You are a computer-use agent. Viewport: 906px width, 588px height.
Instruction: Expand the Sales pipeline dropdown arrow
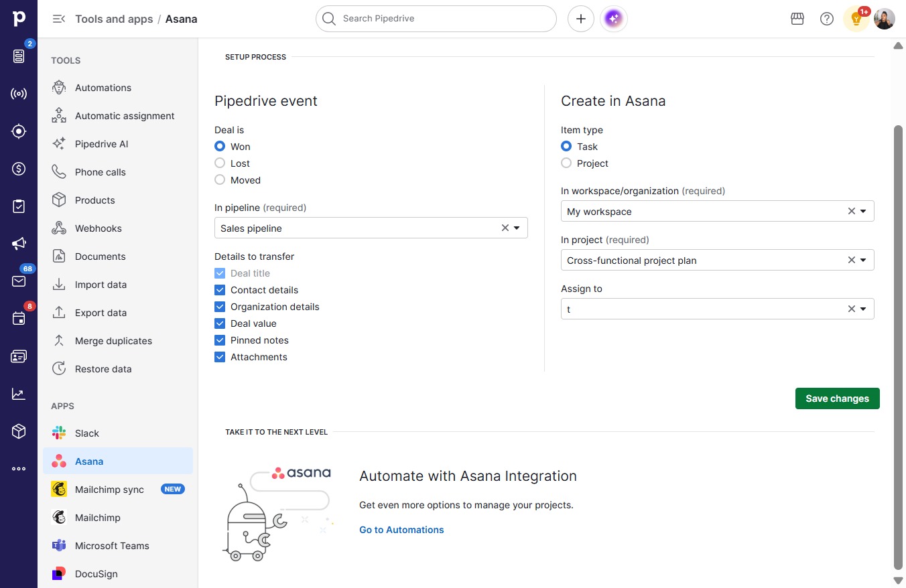tap(517, 228)
